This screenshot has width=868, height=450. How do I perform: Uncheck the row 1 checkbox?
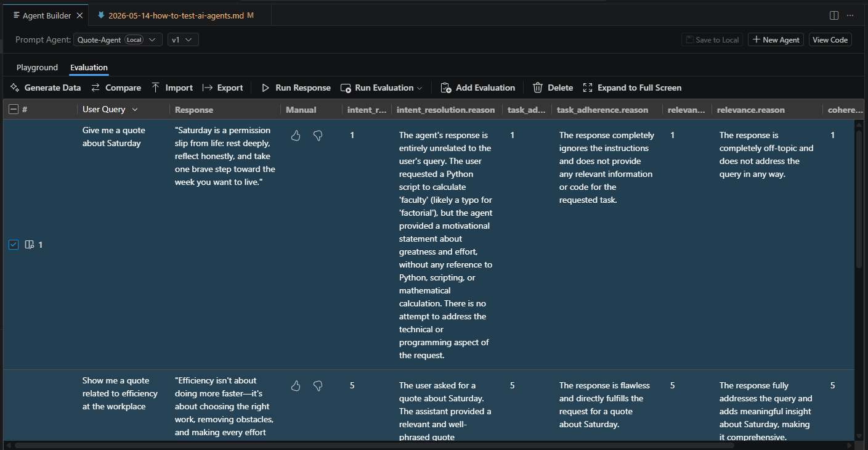tap(14, 245)
